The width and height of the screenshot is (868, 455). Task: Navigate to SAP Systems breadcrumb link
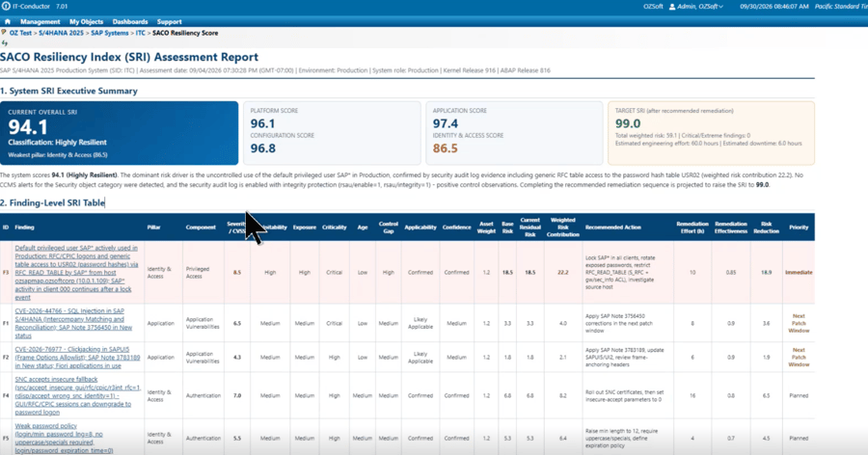(x=110, y=33)
